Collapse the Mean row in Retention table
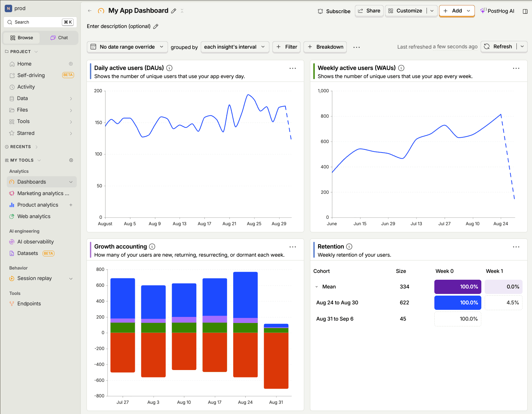 (317, 287)
